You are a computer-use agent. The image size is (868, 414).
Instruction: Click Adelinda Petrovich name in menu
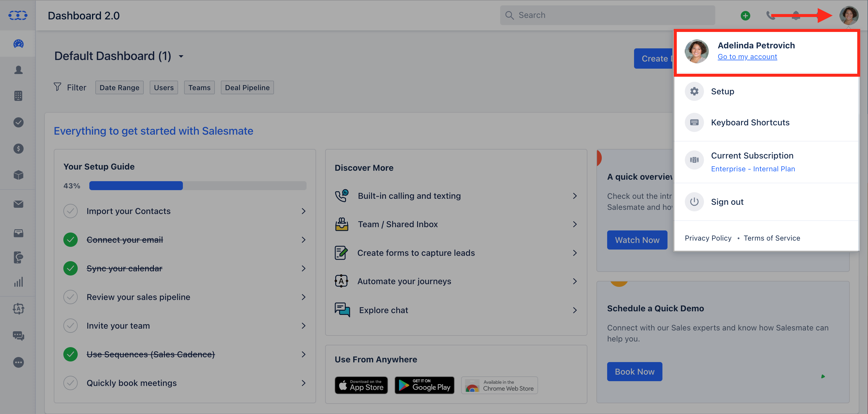click(x=756, y=45)
